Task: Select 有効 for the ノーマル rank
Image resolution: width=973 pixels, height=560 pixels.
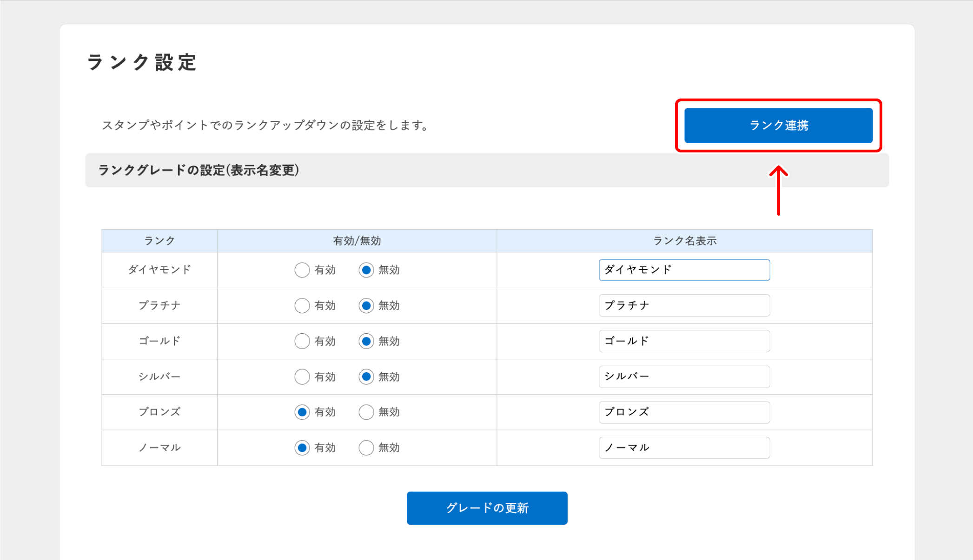Action: [302, 448]
